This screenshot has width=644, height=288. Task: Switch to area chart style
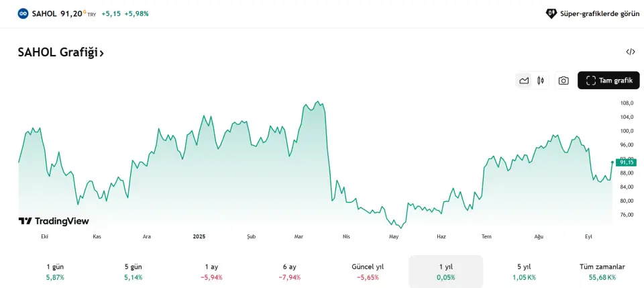[x=524, y=81]
